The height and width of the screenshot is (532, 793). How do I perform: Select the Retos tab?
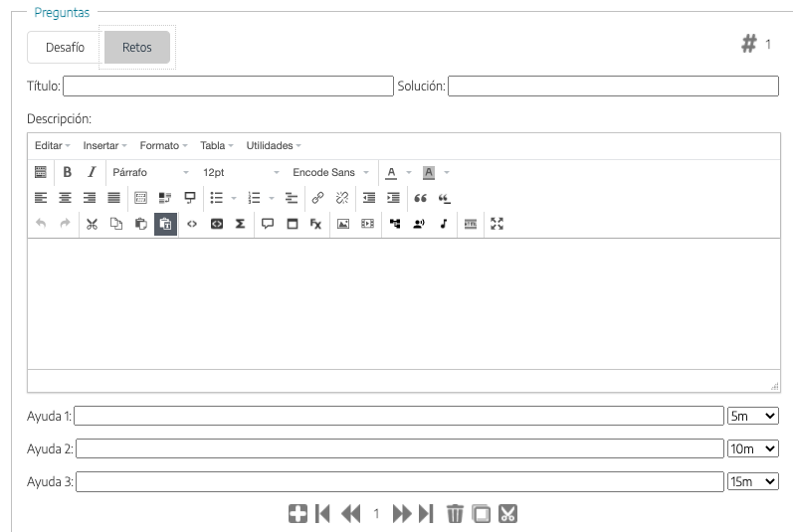coord(137,47)
